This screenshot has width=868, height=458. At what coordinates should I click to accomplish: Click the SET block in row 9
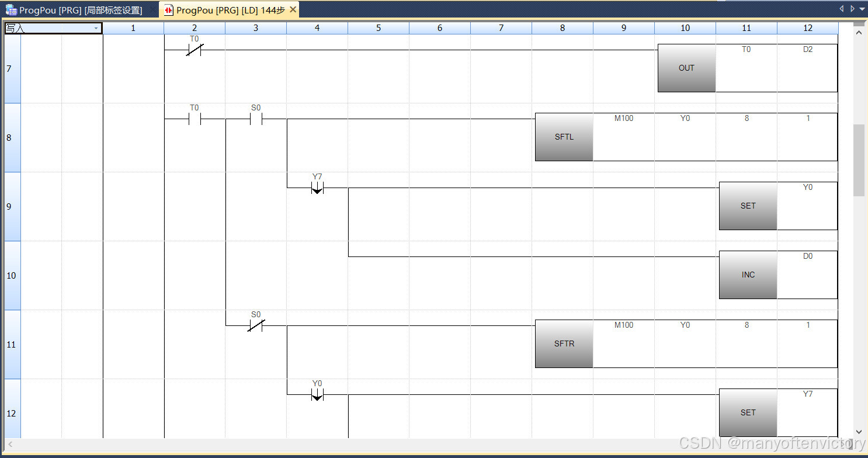748,206
